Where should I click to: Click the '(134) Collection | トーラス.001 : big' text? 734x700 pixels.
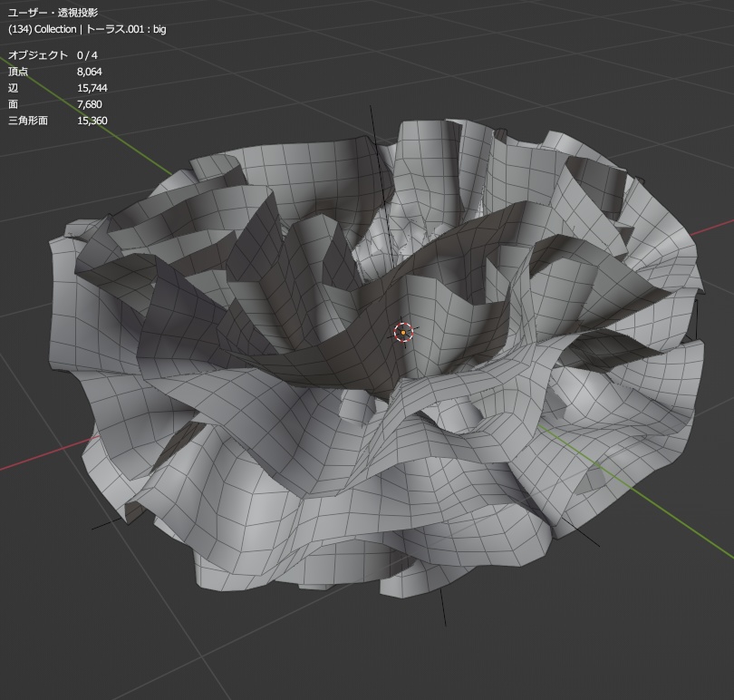87,29
